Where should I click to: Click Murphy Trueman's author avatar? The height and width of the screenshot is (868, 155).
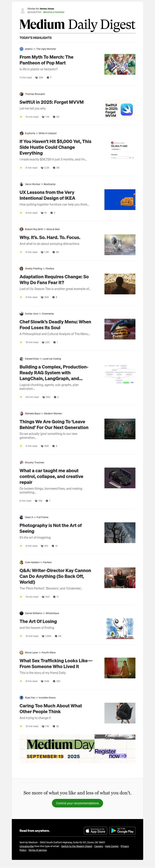(x=21, y=463)
